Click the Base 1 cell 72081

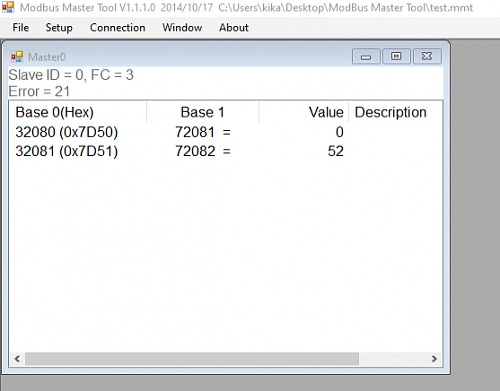[x=195, y=132]
